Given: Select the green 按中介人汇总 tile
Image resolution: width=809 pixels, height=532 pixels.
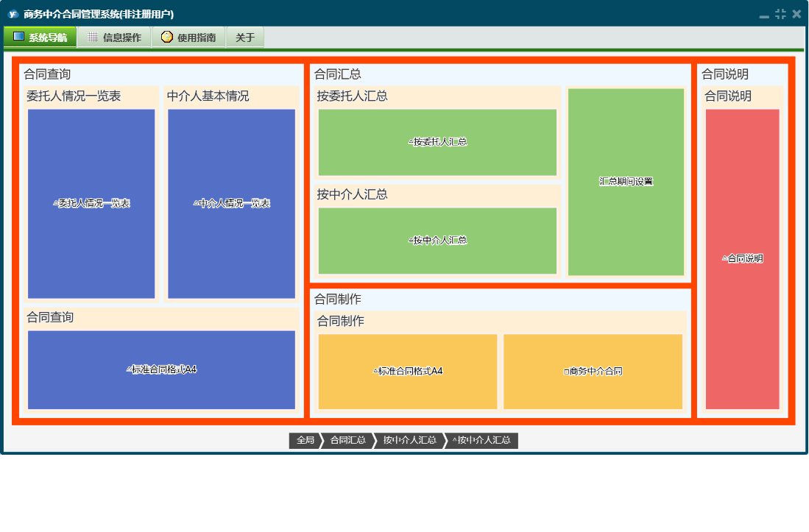Looking at the screenshot, I should pos(437,241).
